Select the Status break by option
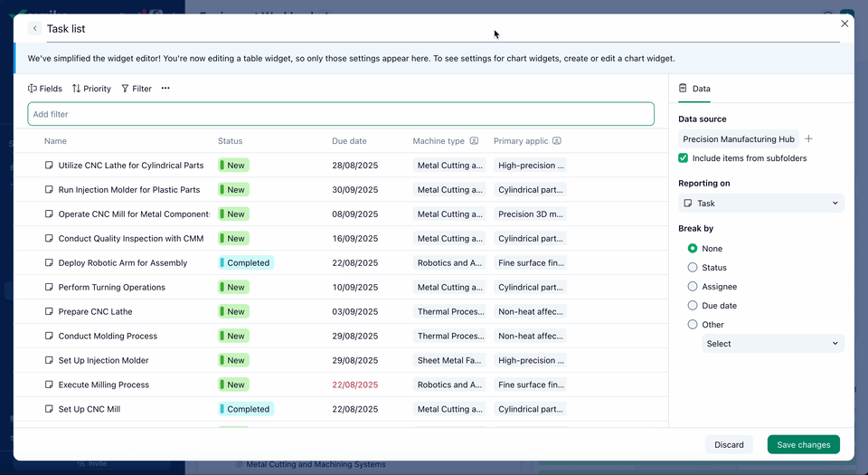Screen dimensions: 868x475 [693, 268]
